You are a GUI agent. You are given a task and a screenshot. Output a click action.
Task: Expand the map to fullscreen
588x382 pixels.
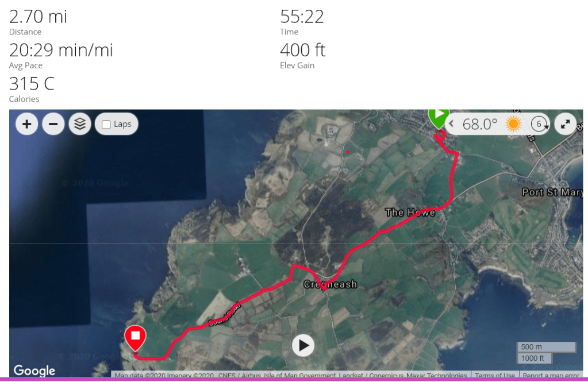point(565,124)
